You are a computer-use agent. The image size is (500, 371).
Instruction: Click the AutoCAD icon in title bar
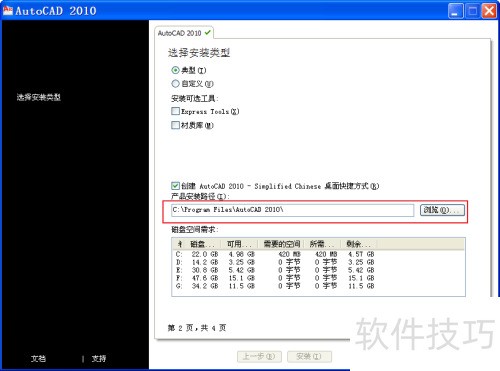(x=8, y=10)
